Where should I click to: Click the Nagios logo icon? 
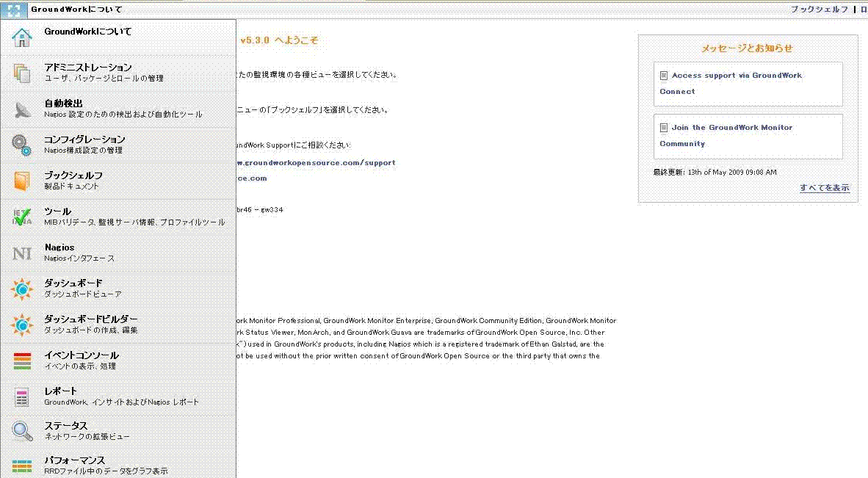pos(22,253)
